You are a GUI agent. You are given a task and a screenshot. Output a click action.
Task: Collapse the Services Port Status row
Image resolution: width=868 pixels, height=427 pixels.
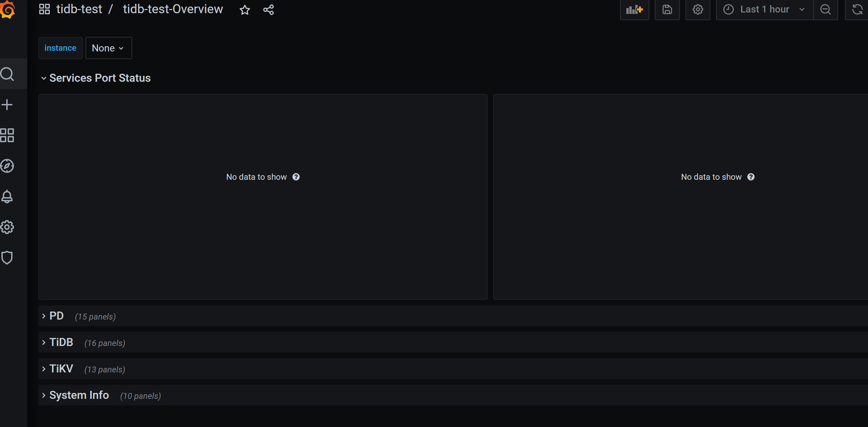click(x=100, y=78)
